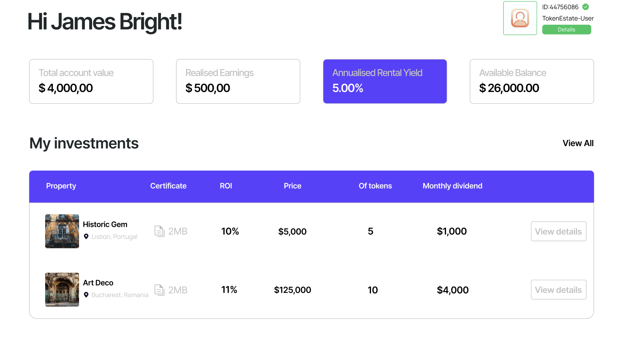The image size is (626, 364).
Task: Click View All investments link
Action: (x=578, y=143)
